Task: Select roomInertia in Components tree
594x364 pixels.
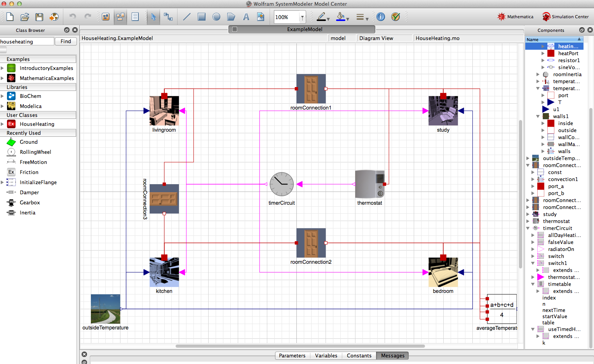Action: [x=567, y=74]
